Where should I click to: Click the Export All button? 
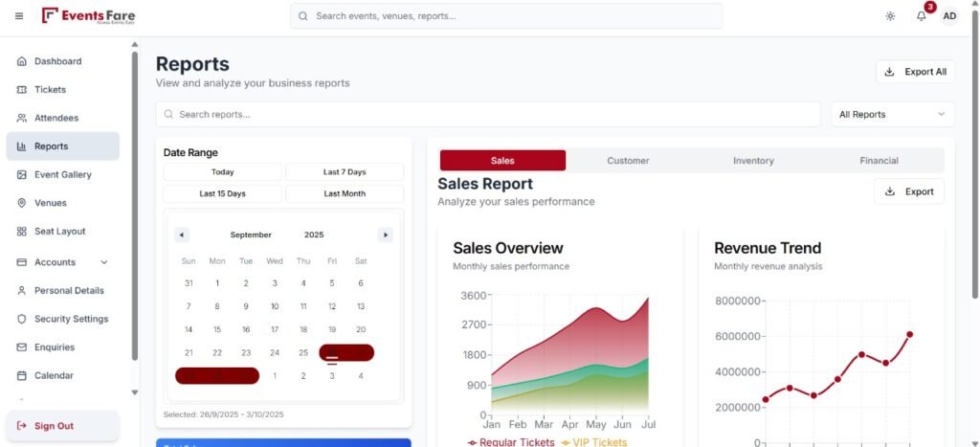point(915,72)
